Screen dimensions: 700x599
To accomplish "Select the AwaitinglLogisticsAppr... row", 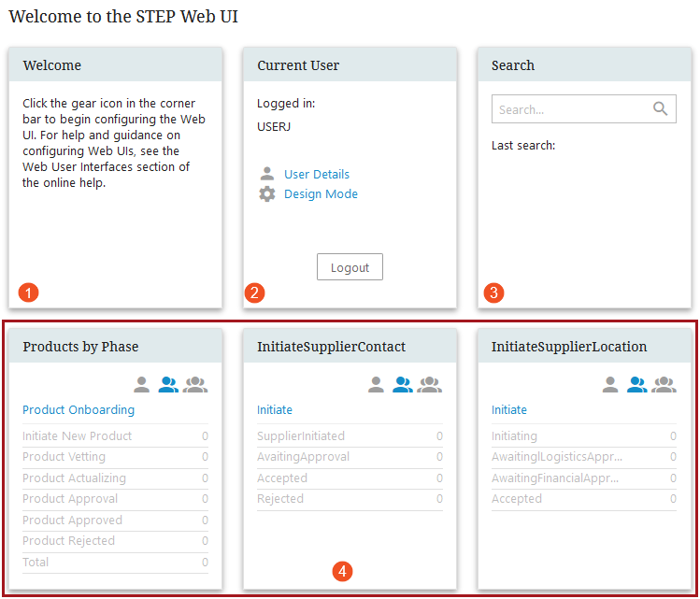I will 584,457.
